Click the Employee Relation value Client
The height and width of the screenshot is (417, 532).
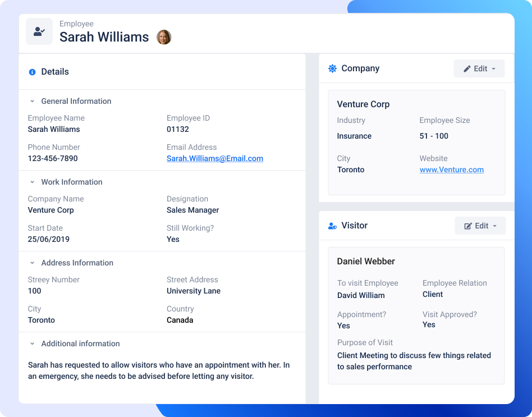(433, 294)
